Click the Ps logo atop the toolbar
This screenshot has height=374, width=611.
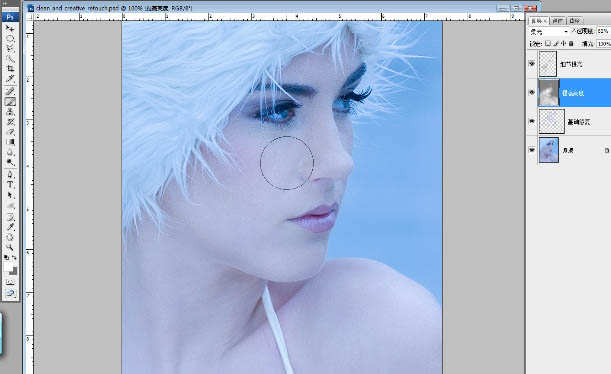click(10, 17)
